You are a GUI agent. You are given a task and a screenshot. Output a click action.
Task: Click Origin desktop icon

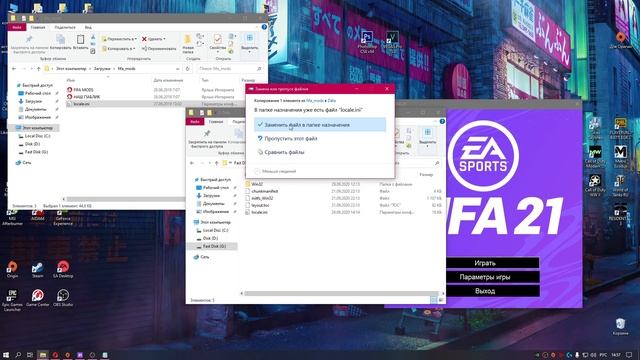click(x=12, y=269)
